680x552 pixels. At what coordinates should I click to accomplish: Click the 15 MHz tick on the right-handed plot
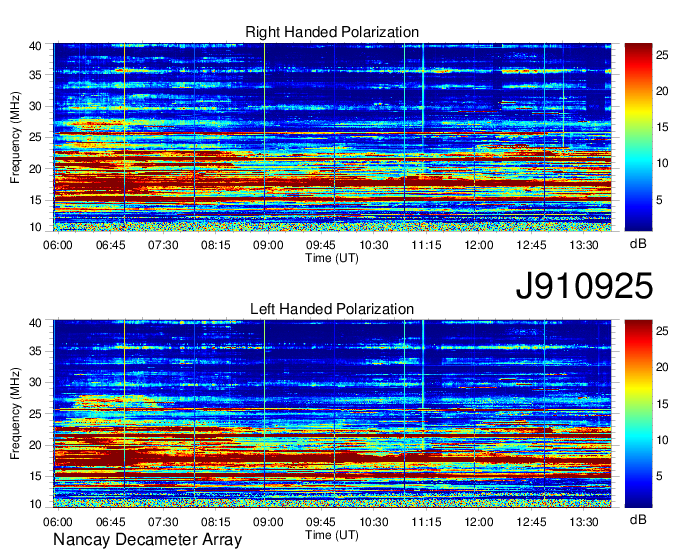point(35,200)
